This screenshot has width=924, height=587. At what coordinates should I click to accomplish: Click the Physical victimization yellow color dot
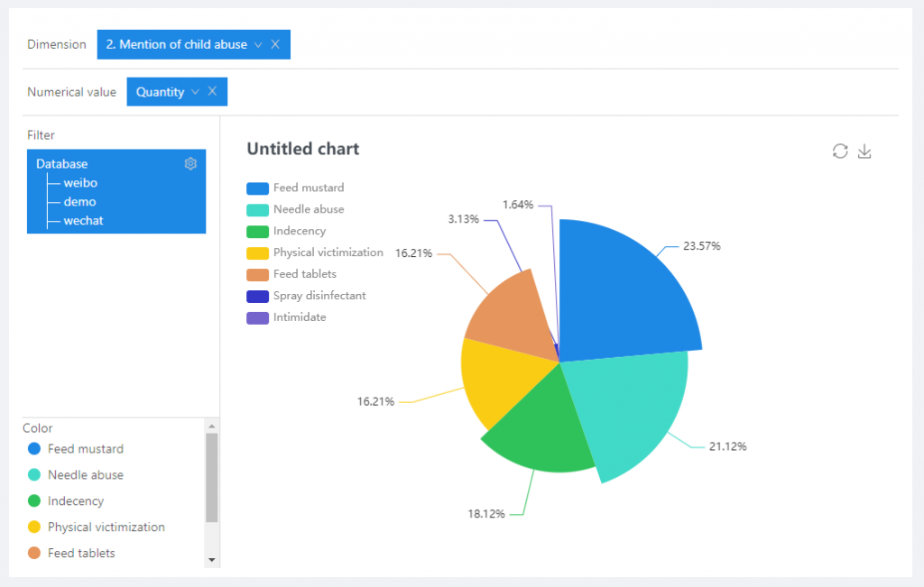34,527
